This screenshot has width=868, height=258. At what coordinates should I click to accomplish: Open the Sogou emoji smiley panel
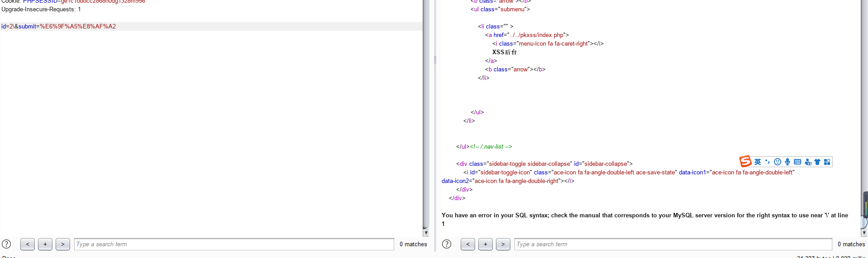(x=778, y=162)
